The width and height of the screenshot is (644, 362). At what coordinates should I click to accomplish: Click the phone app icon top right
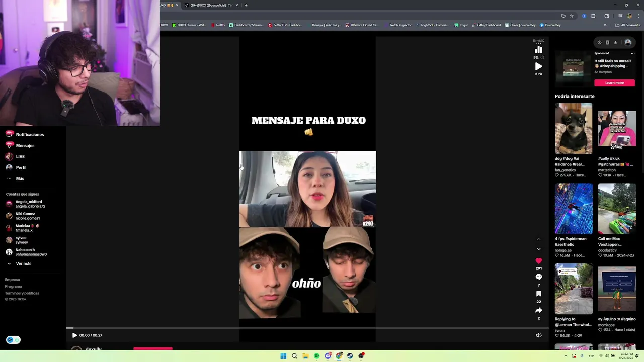click(607, 43)
